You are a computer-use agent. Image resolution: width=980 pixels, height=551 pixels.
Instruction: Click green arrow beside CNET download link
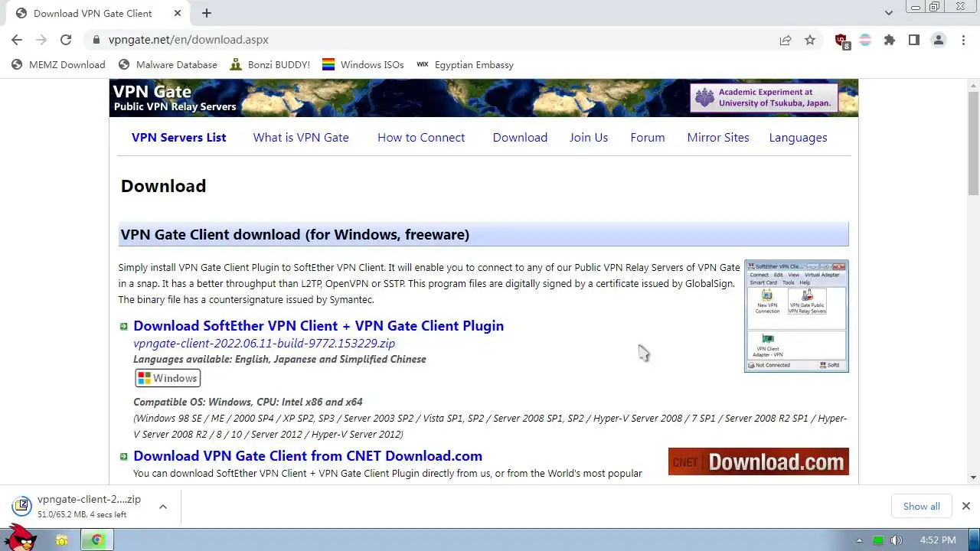coord(123,457)
